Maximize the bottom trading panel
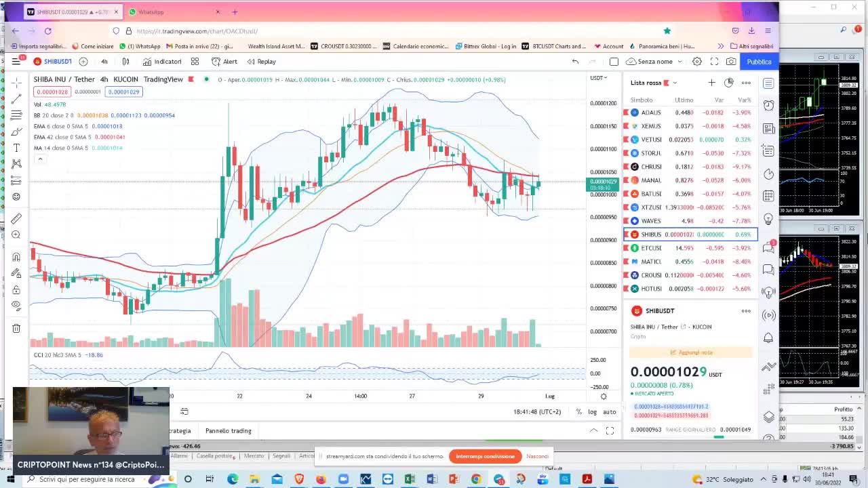 click(x=610, y=431)
